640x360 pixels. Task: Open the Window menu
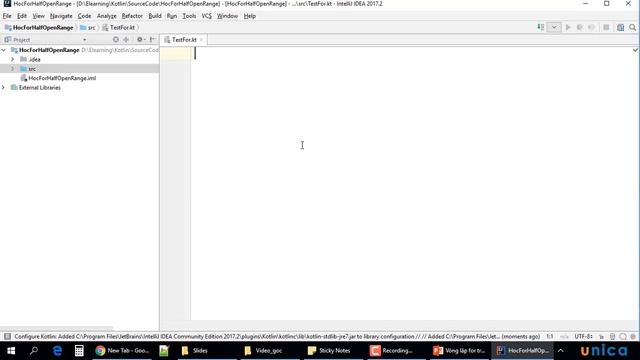tap(227, 16)
